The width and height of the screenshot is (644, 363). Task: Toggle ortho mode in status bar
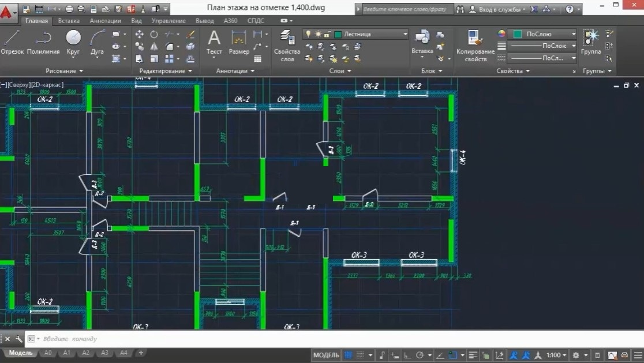407,355
